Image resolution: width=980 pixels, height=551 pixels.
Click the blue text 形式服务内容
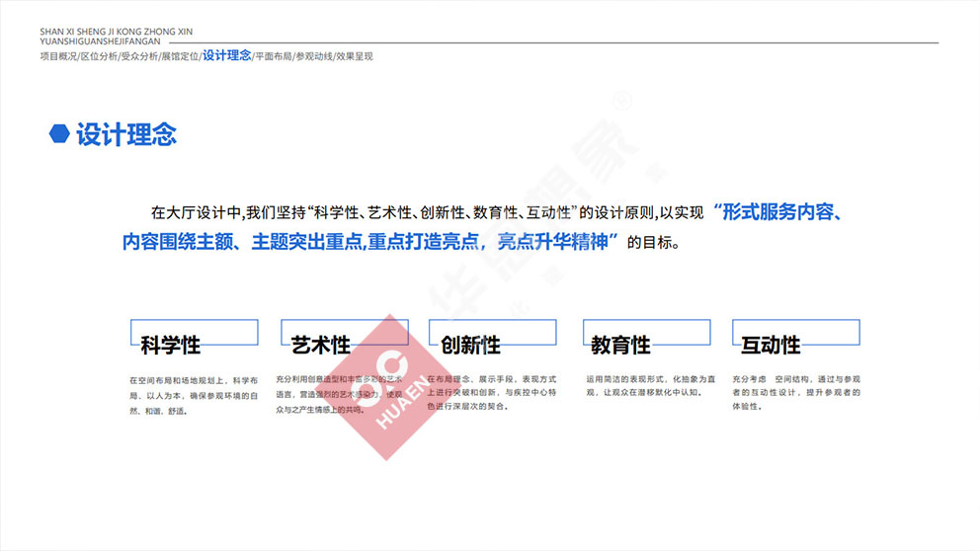(780, 211)
